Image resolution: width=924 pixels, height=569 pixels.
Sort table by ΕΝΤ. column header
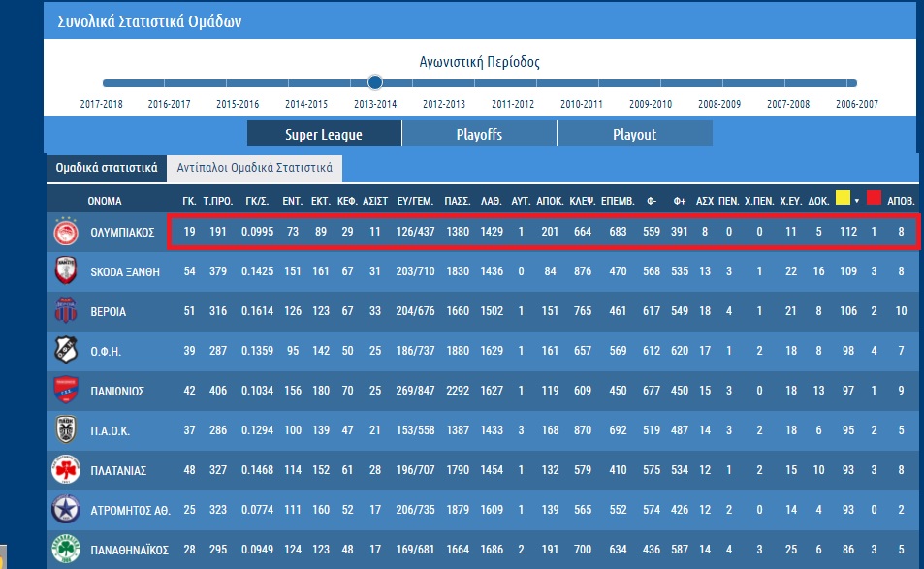[x=293, y=201]
